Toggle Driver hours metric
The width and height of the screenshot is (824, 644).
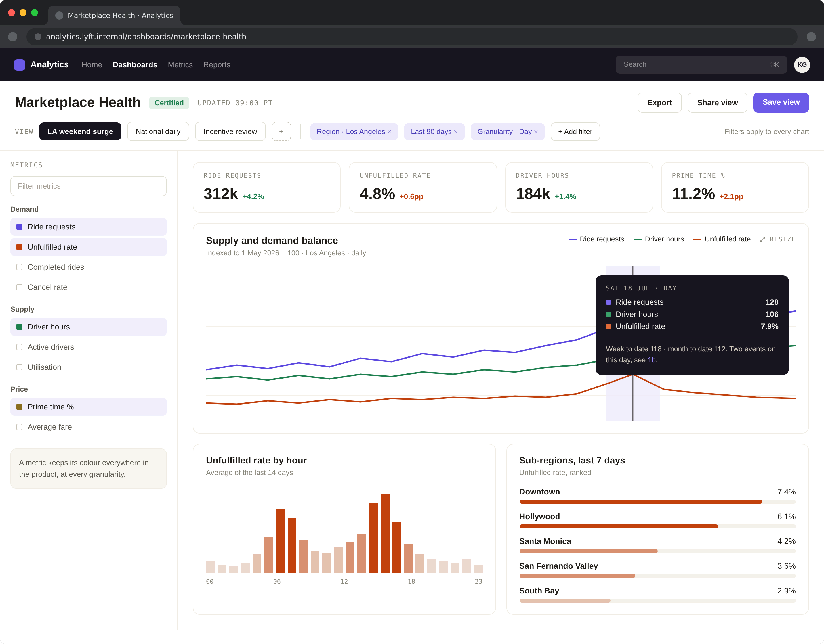tap(88, 327)
